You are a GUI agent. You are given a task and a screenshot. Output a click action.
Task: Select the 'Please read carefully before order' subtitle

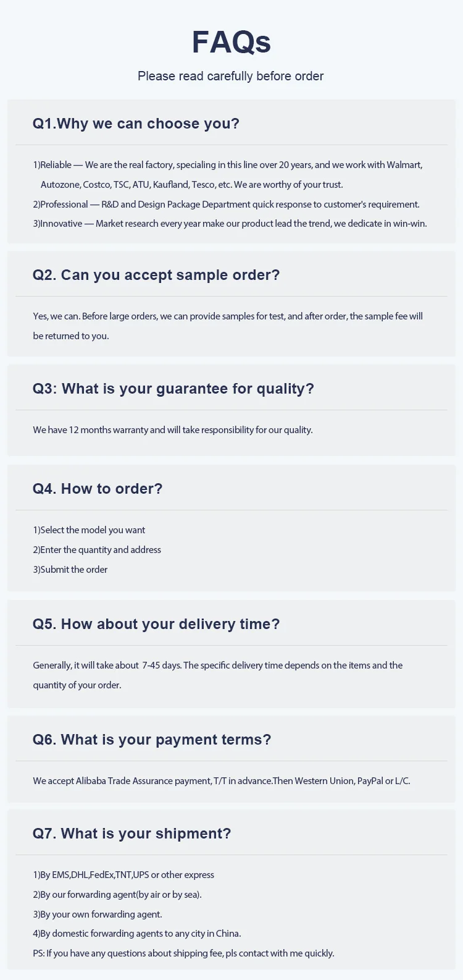231,76
